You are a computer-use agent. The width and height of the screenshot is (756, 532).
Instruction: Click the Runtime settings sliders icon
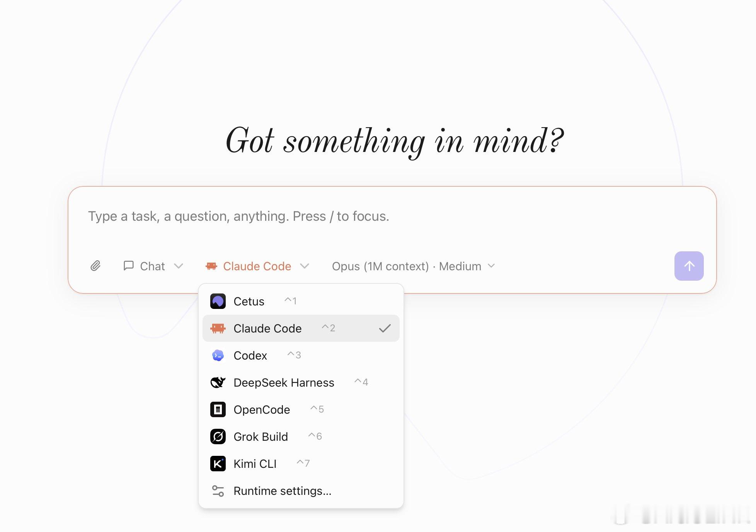(218, 491)
